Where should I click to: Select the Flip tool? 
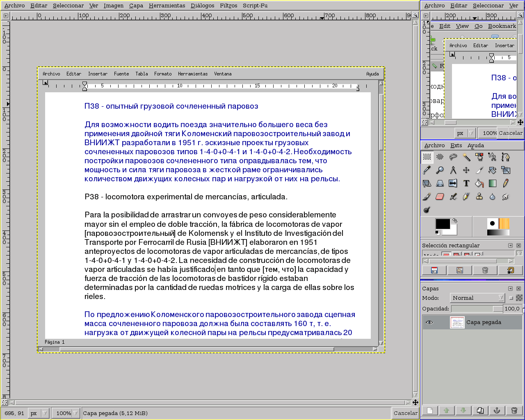click(x=453, y=183)
